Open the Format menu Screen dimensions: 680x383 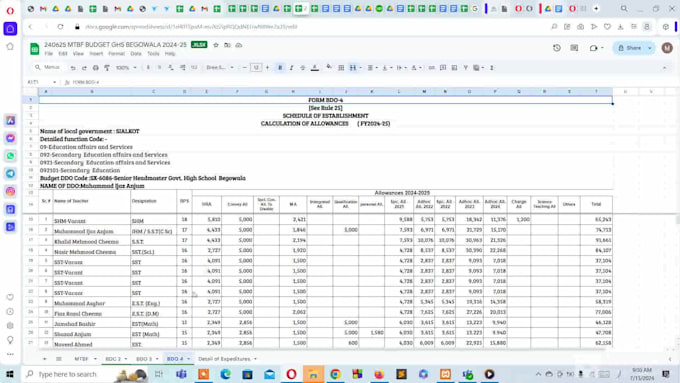[116, 54]
